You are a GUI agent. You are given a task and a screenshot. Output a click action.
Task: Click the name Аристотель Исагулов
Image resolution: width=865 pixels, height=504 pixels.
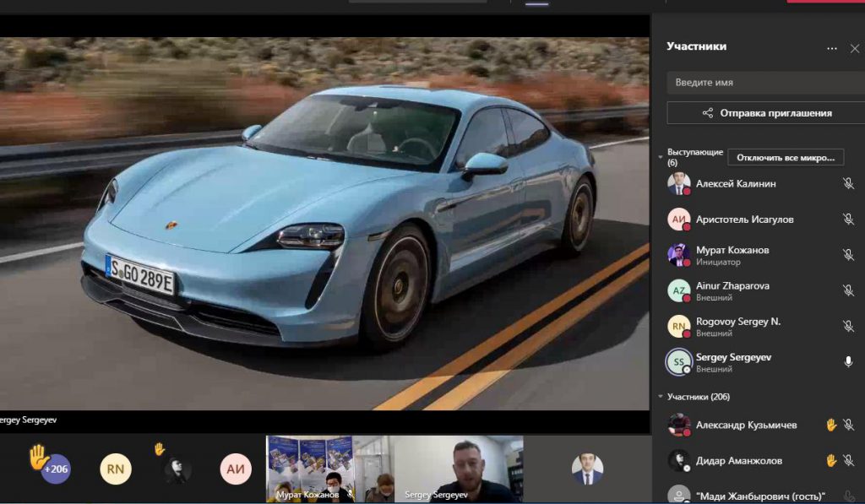[745, 219]
